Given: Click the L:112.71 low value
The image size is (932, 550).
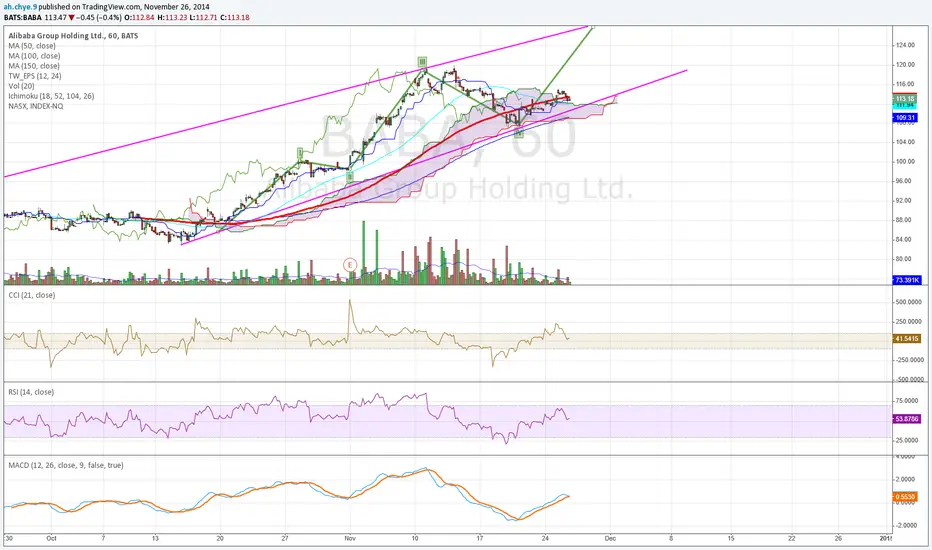Looking at the screenshot, I should [x=204, y=17].
